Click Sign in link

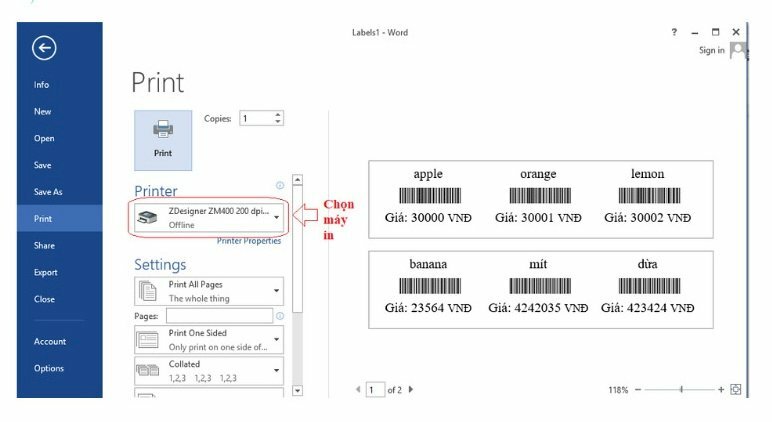711,50
